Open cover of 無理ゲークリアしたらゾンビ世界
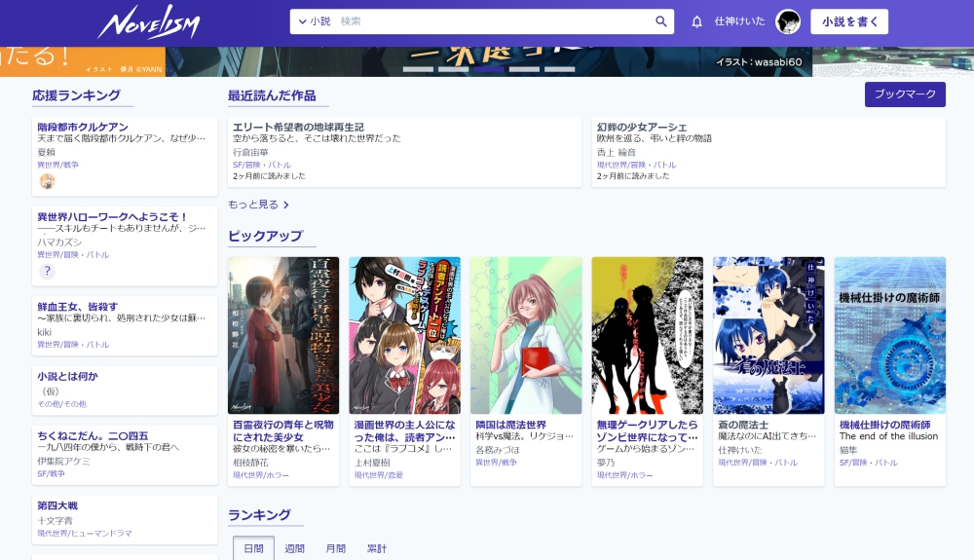Viewport: 974px width, 560px height. [x=648, y=335]
